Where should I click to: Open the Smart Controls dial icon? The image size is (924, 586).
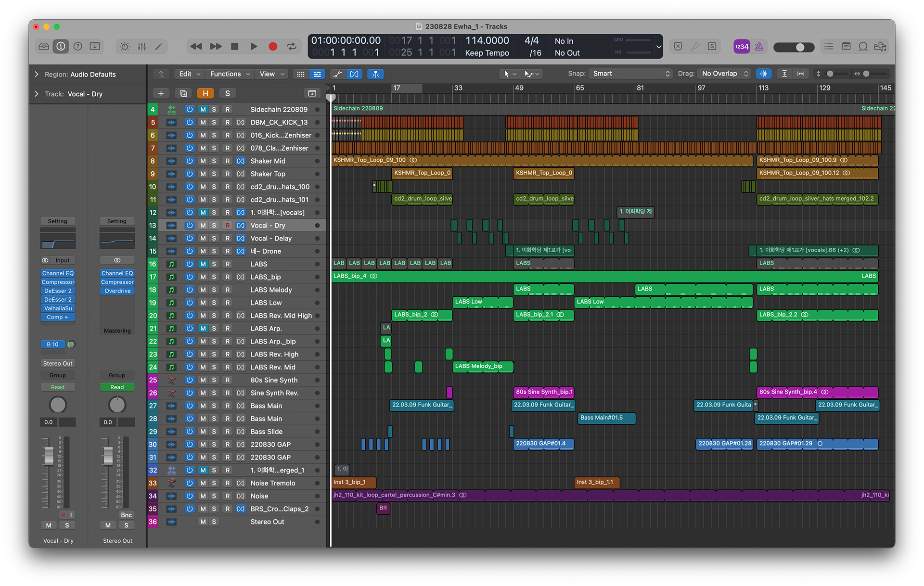click(125, 46)
